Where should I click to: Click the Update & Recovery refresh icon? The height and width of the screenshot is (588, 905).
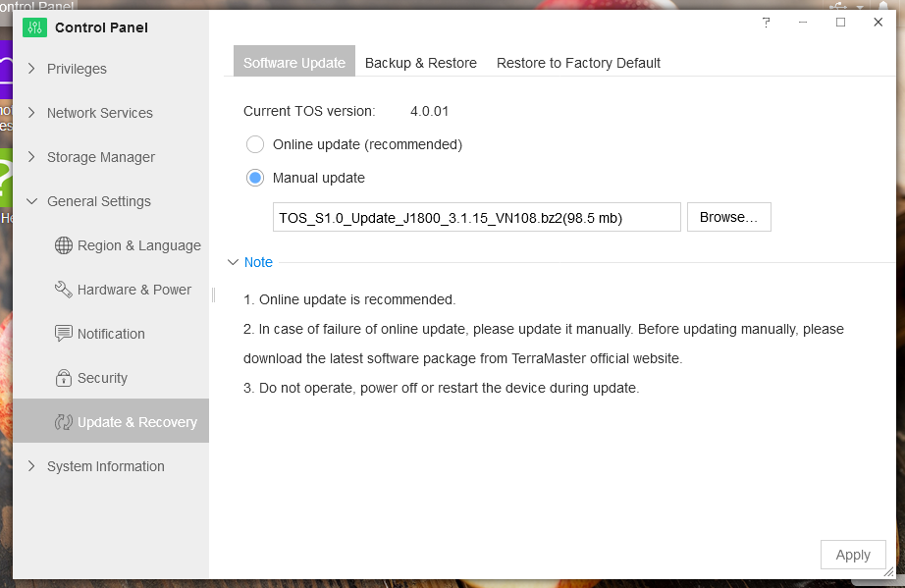point(64,422)
